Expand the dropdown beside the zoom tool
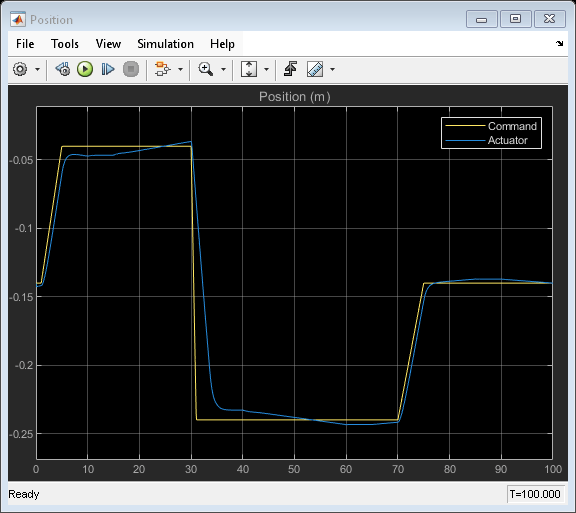576x513 pixels. pyautogui.click(x=223, y=69)
